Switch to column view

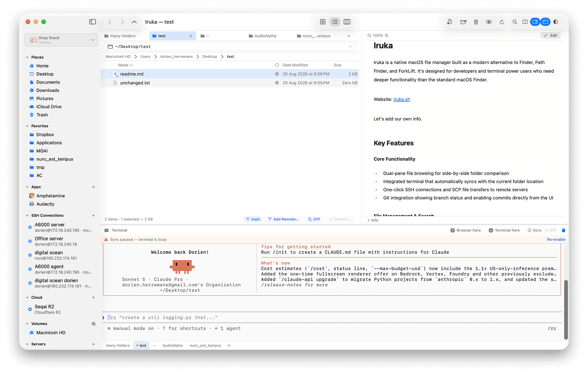[347, 22]
